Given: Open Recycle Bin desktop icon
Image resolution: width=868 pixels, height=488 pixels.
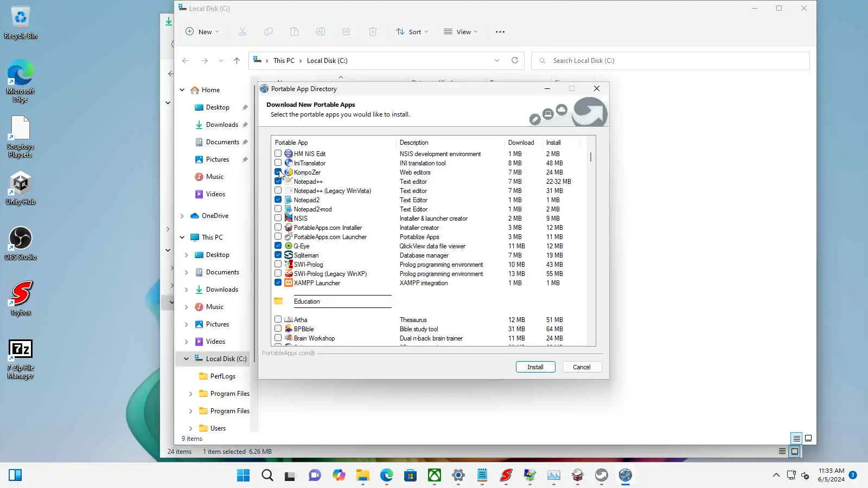Looking at the screenshot, I should pos(21,23).
